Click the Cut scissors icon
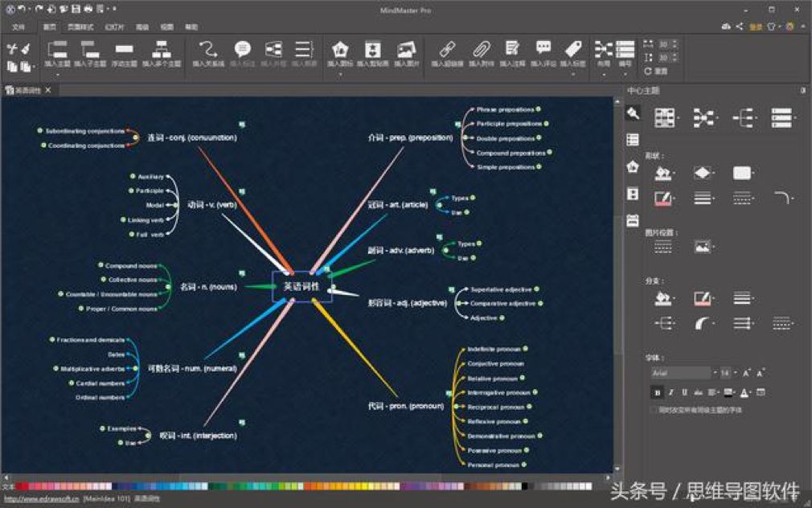This screenshot has height=508, width=812. 12,49
